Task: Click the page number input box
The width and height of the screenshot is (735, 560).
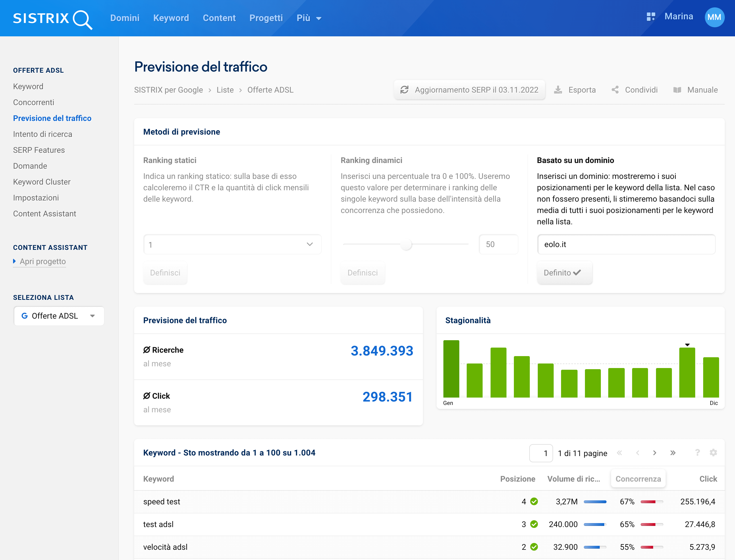Action: click(541, 453)
